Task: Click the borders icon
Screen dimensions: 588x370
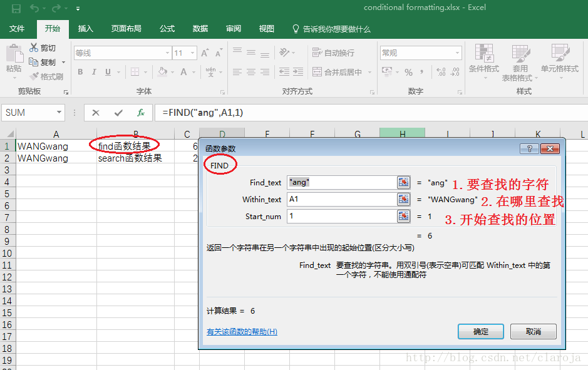Action: click(x=135, y=71)
